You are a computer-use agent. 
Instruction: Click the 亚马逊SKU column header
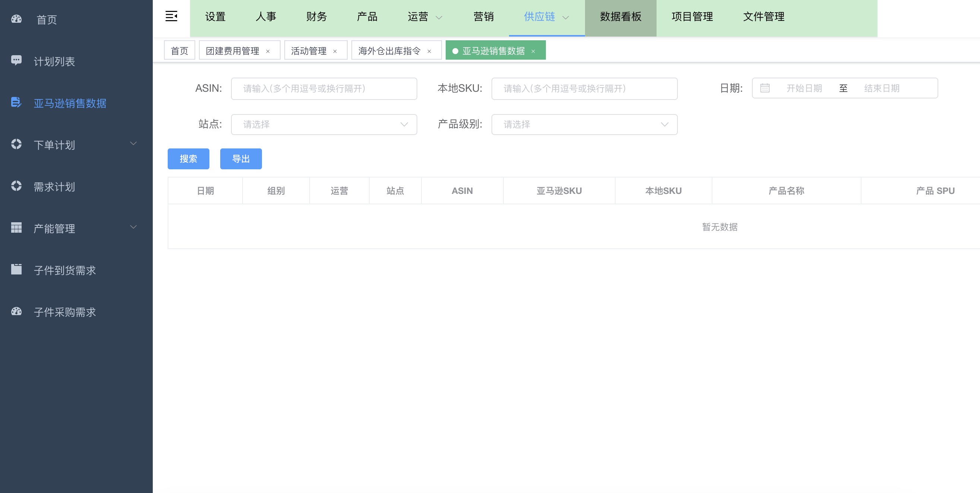[559, 191]
